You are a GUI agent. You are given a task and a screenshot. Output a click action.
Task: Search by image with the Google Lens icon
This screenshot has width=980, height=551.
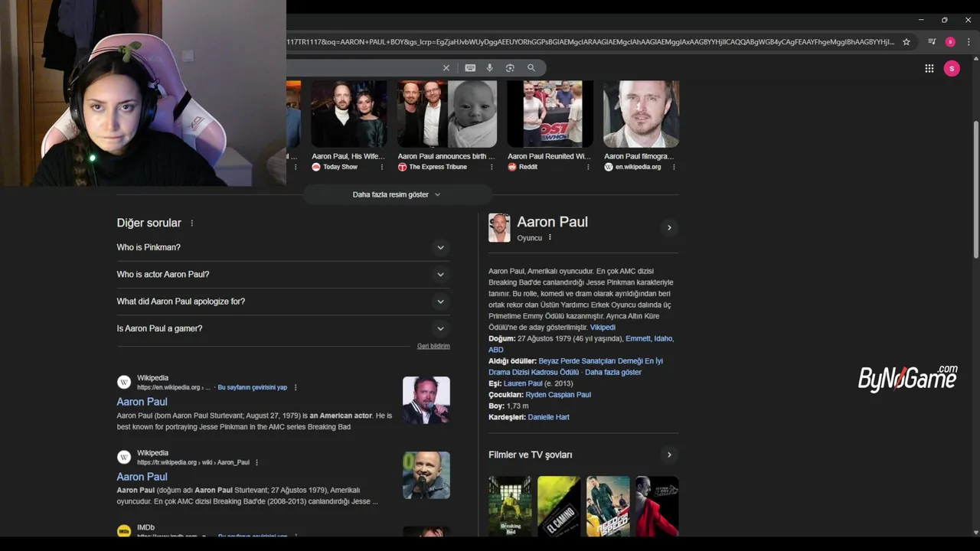click(x=510, y=68)
